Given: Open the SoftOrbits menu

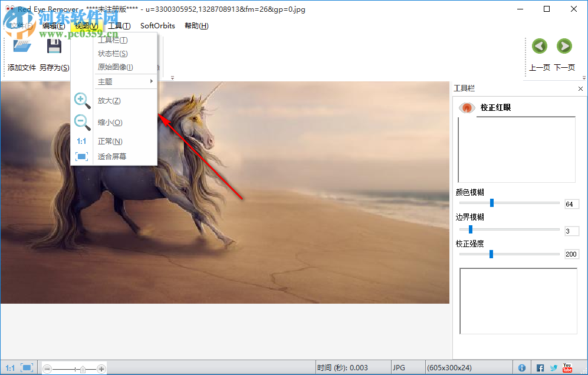Looking at the screenshot, I should 157,25.
